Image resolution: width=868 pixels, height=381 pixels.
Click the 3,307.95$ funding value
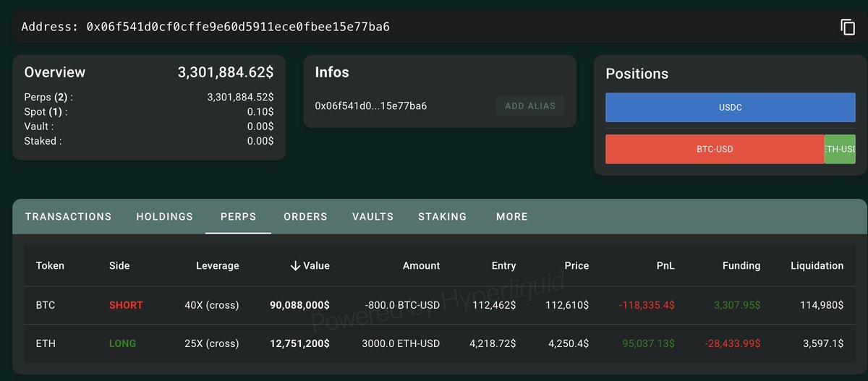[x=737, y=305]
